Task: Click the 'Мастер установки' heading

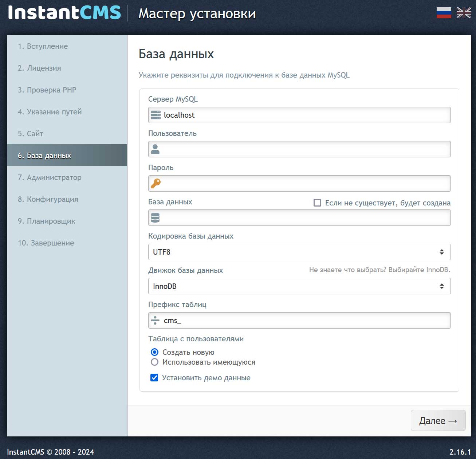Action: click(197, 14)
